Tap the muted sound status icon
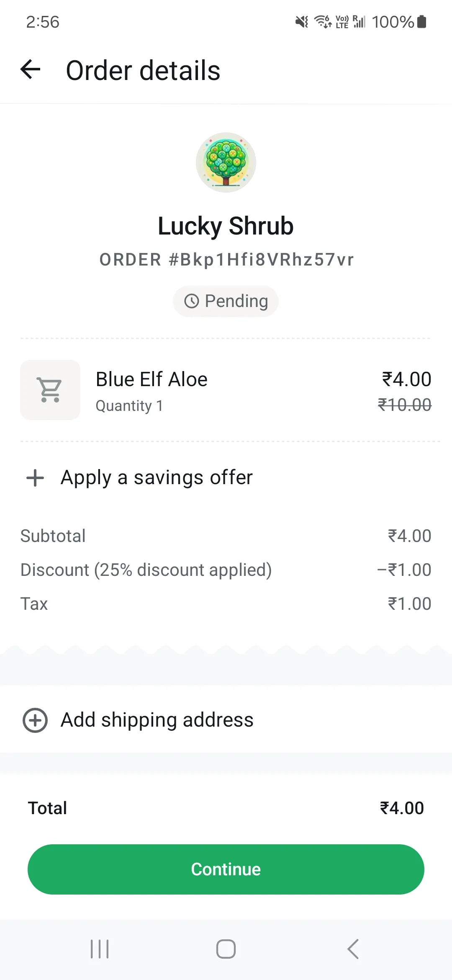Viewport: 452px width, 980px height. pos(301,22)
